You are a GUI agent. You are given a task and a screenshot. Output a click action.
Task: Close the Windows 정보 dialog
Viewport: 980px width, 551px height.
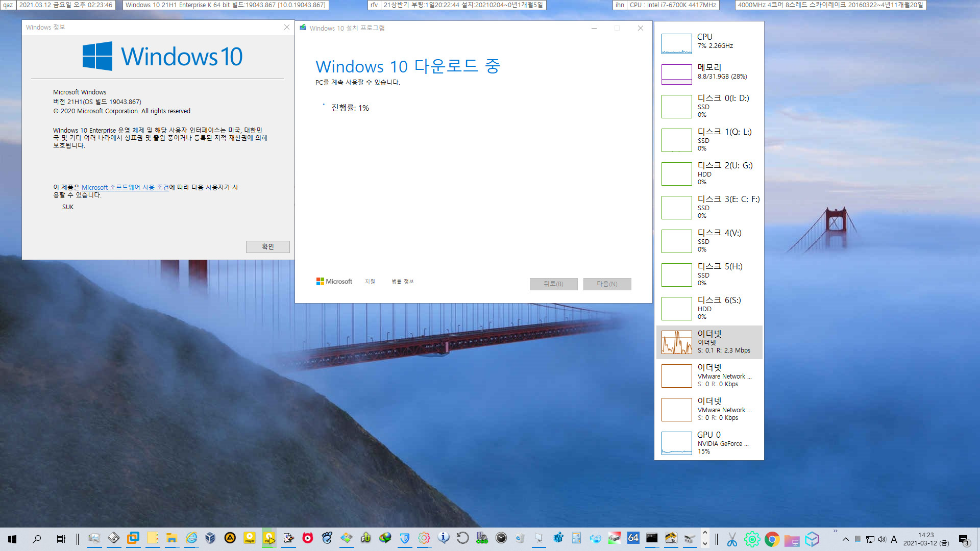click(x=287, y=27)
